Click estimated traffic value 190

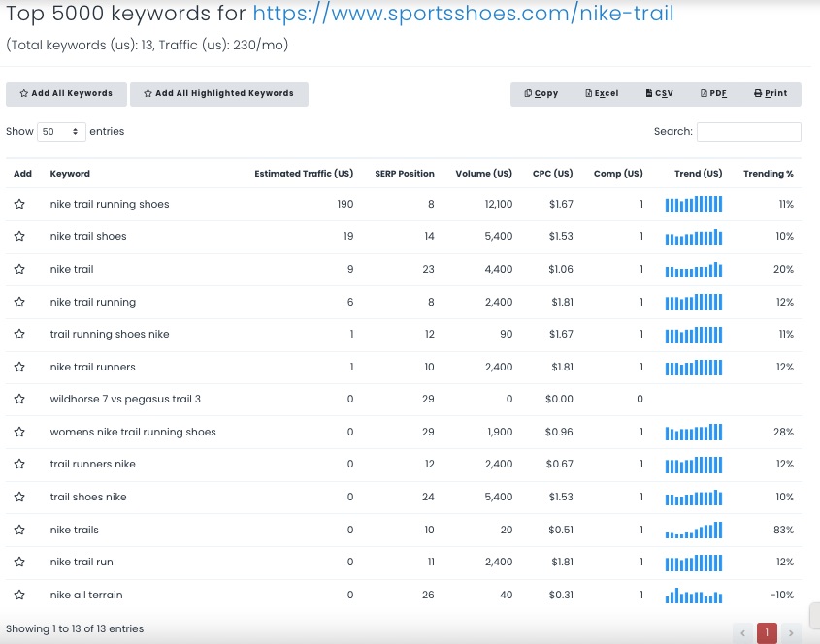point(345,204)
